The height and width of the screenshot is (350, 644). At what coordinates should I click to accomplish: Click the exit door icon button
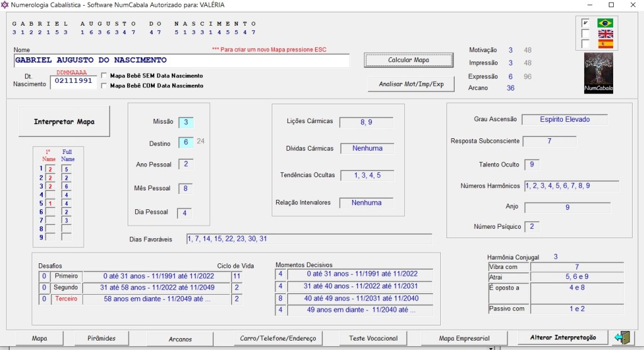point(622,338)
